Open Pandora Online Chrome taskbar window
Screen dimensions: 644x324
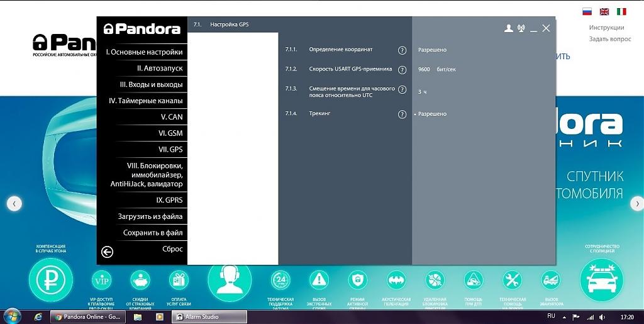89,317
